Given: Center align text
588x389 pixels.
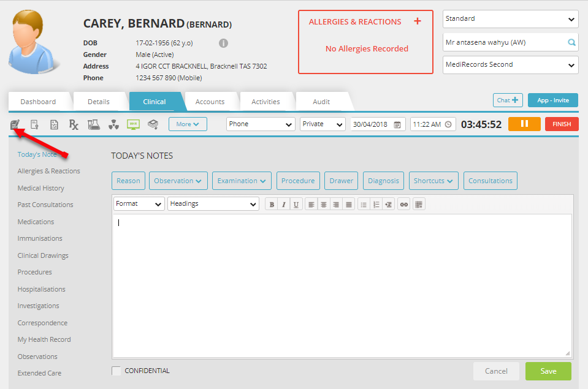Looking at the screenshot, I should (324, 205).
